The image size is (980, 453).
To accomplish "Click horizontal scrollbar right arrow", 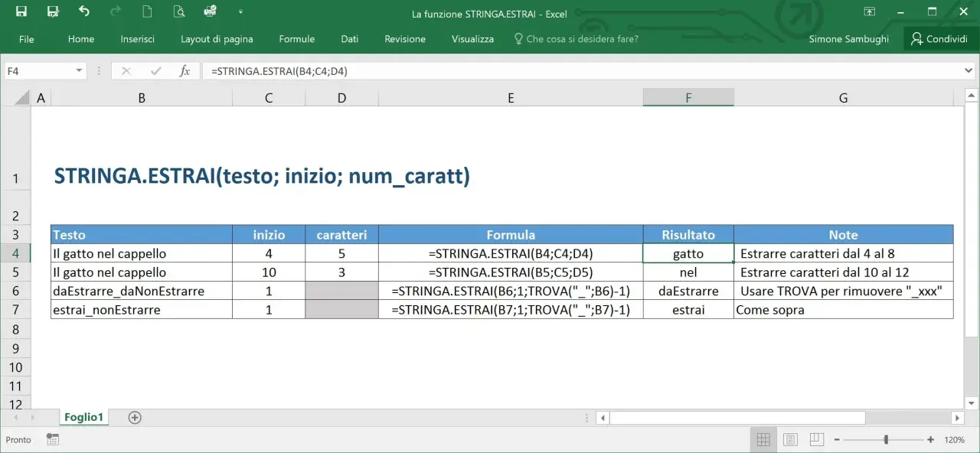I will (x=957, y=418).
